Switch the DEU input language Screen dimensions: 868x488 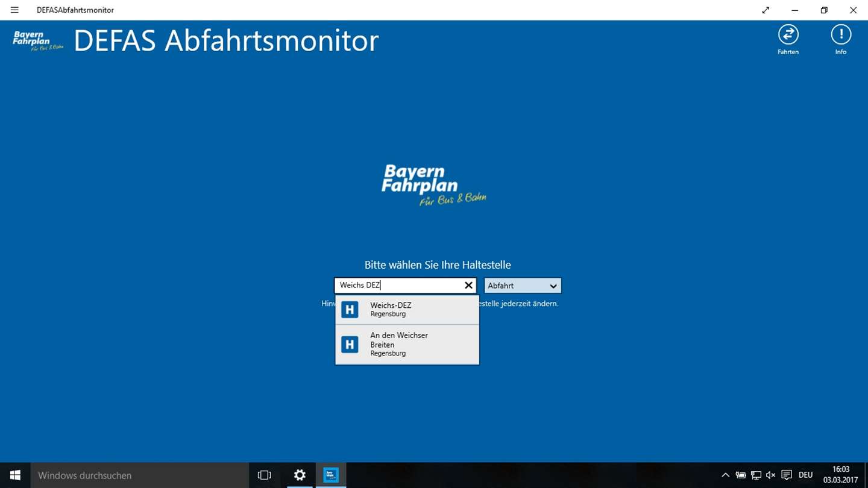(x=805, y=475)
